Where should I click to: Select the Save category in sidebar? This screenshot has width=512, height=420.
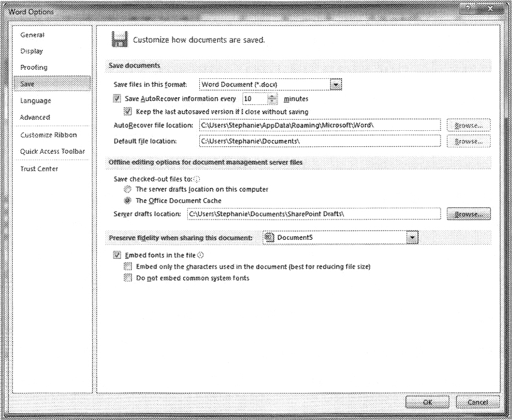(x=52, y=84)
